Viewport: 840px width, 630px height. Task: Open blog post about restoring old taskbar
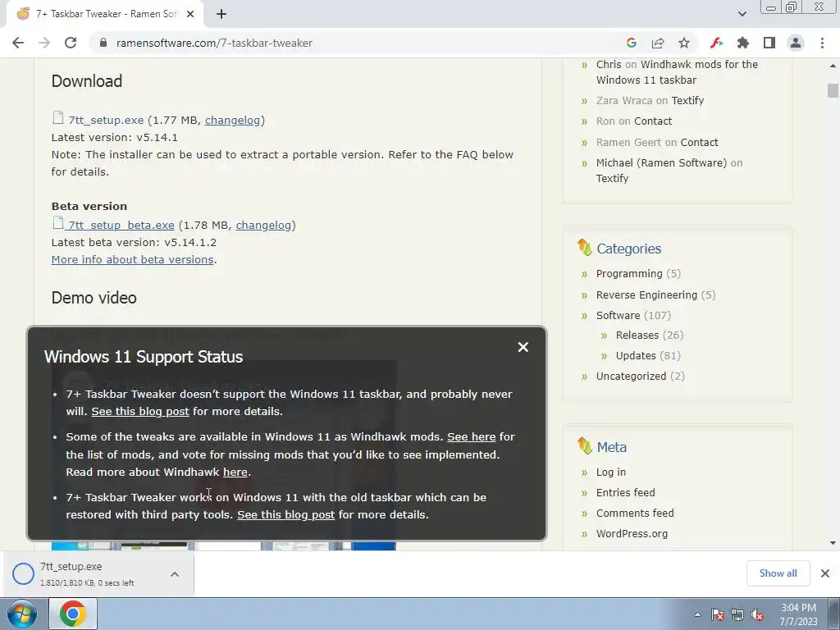(286, 515)
